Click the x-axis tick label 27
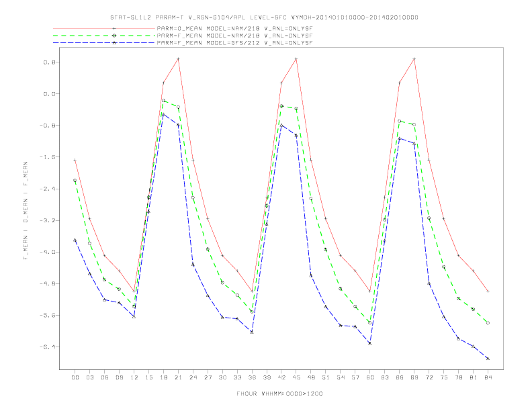The image size is (532, 411). point(208,377)
